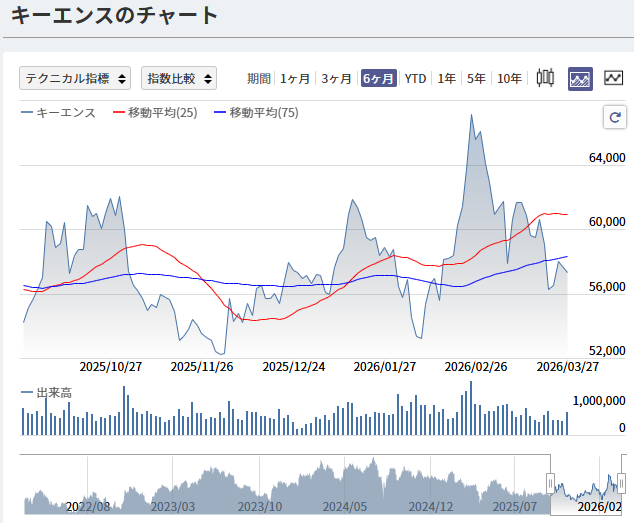Click the 2023/03 label in navigator
Screen dimensions: 634x523
click(173, 506)
